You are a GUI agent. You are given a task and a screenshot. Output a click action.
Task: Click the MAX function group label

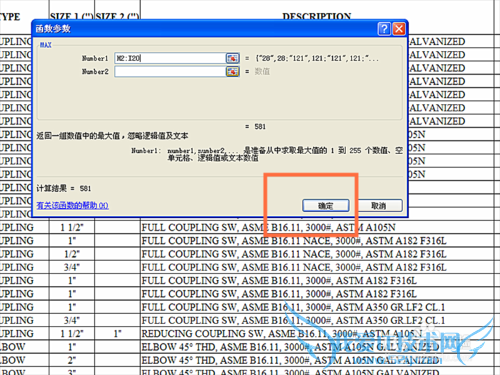pyautogui.click(x=46, y=45)
